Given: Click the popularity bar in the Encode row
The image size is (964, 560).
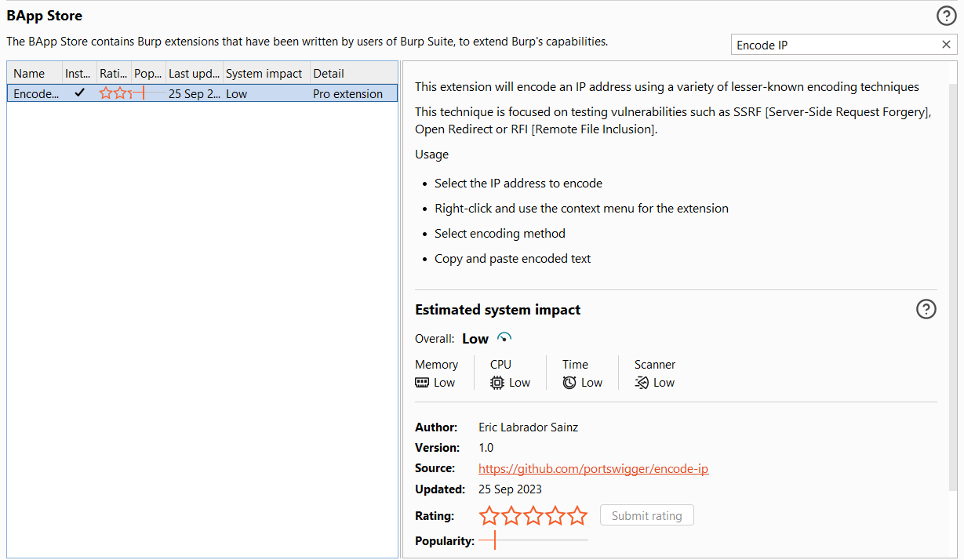Looking at the screenshot, I should 148,93.
